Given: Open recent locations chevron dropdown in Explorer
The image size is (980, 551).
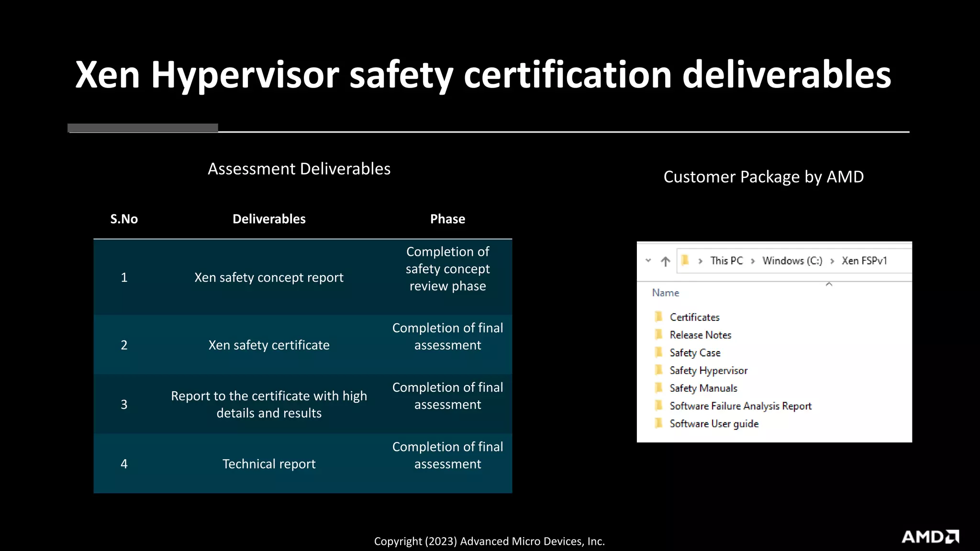Looking at the screenshot, I should pos(648,261).
